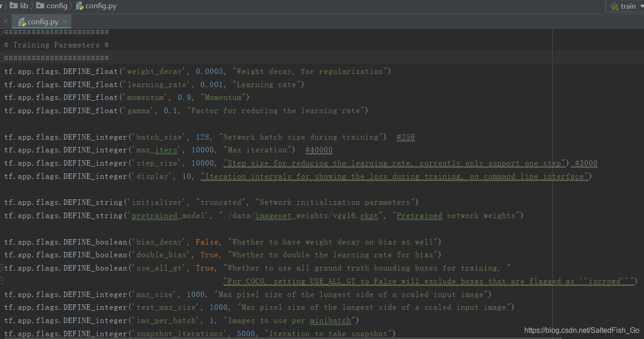Click the #3000 comment
Image resolution: width=644 pixels, height=339 pixels.
586,163
